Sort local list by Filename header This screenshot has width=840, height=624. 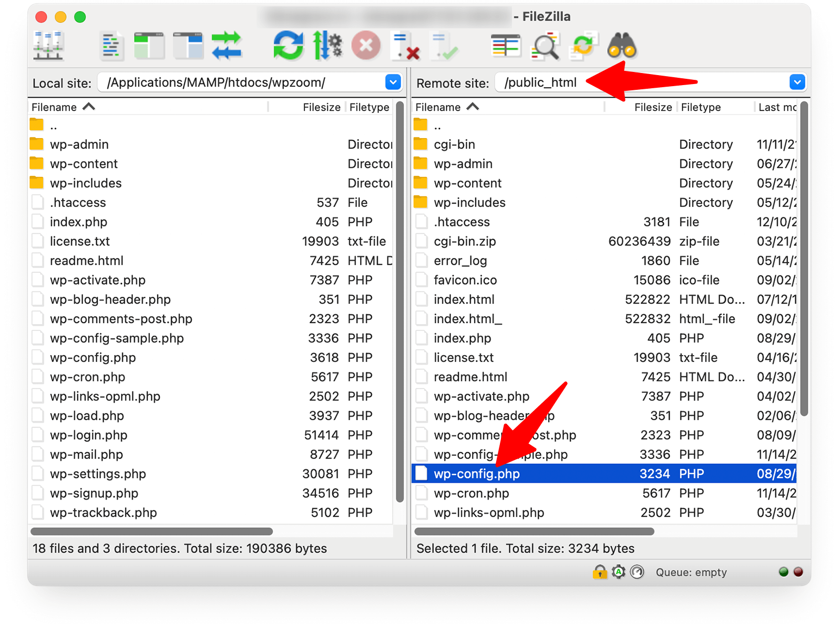pyautogui.click(x=149, y=107)
